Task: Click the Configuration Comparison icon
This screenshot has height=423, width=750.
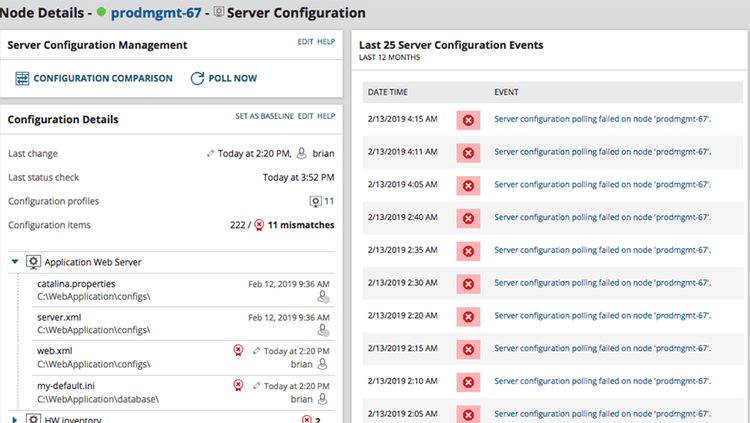Action: click(x=22, y=78)
